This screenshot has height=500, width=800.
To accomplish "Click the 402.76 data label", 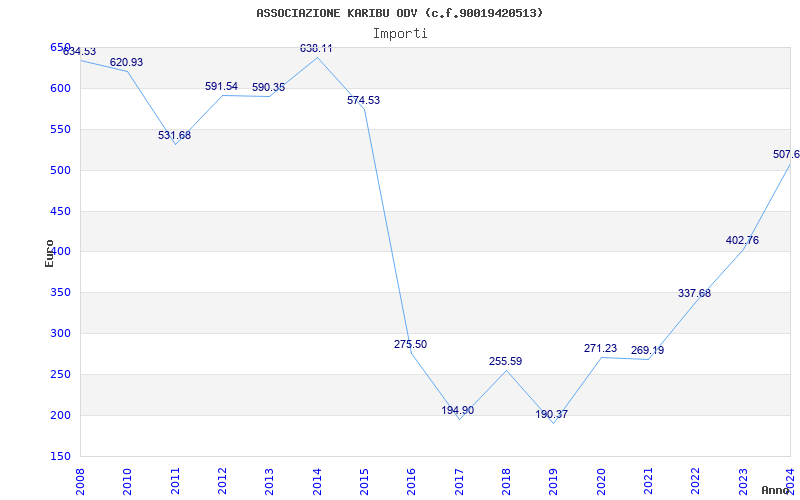I will [x=742, y=240].
